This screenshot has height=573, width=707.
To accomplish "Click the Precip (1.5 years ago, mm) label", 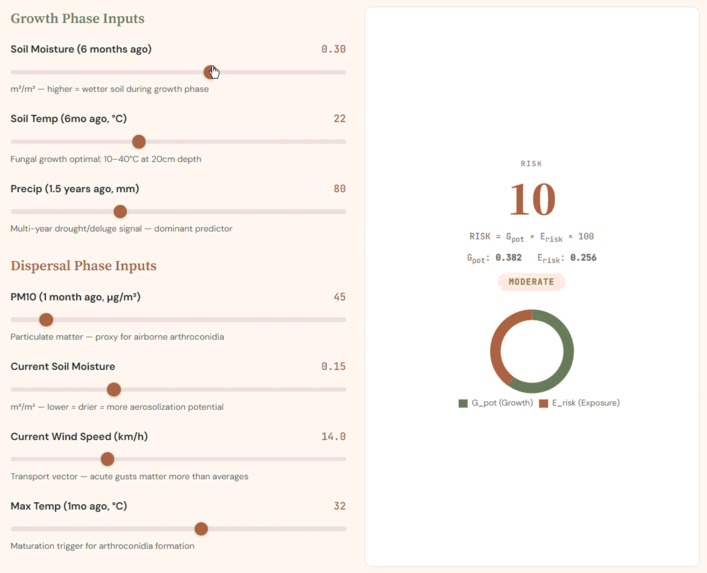I will [x=75, y=188].
